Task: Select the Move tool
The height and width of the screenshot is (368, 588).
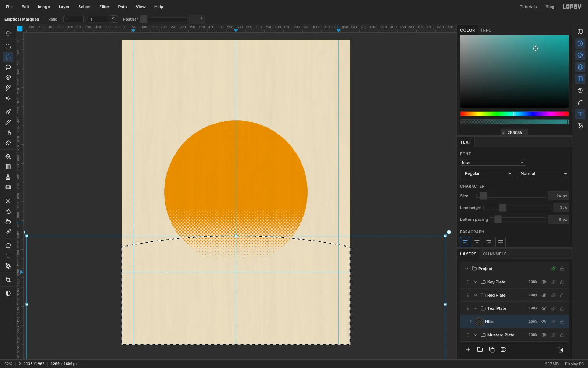Action: [x=8, y=33]
